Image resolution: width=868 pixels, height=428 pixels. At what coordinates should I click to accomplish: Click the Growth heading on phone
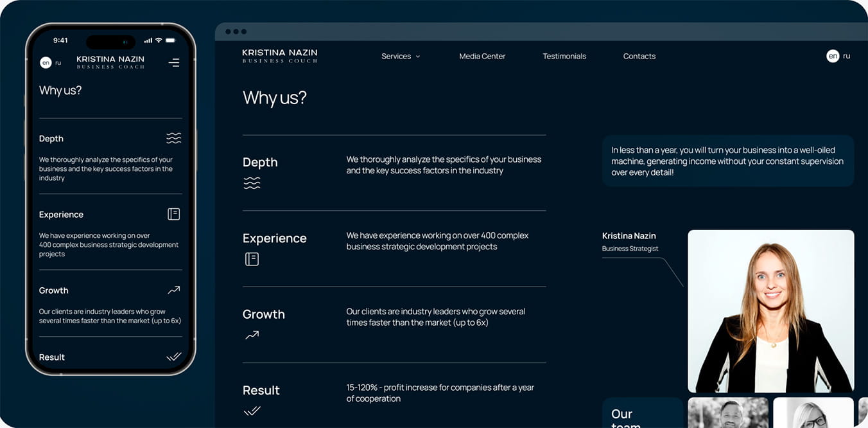tap(53, 290)
